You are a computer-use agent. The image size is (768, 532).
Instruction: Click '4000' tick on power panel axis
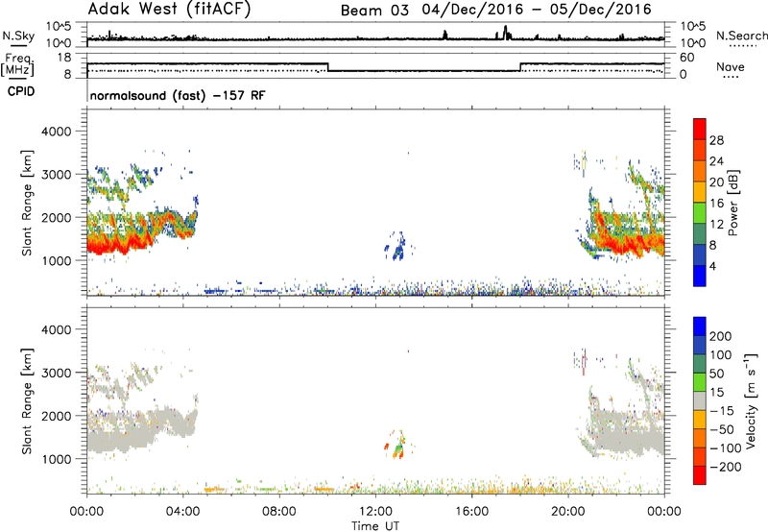(56, 132)
